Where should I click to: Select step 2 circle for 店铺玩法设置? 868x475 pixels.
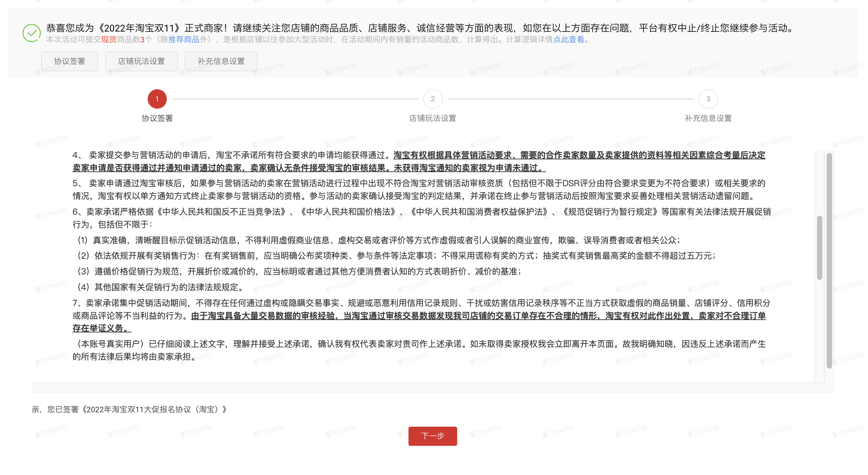tap(433, 99)
